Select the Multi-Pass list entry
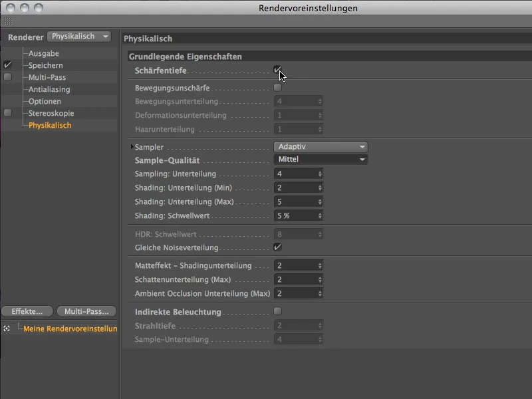Viewport: 532px width, 399px height. click(x=47, y=77)
